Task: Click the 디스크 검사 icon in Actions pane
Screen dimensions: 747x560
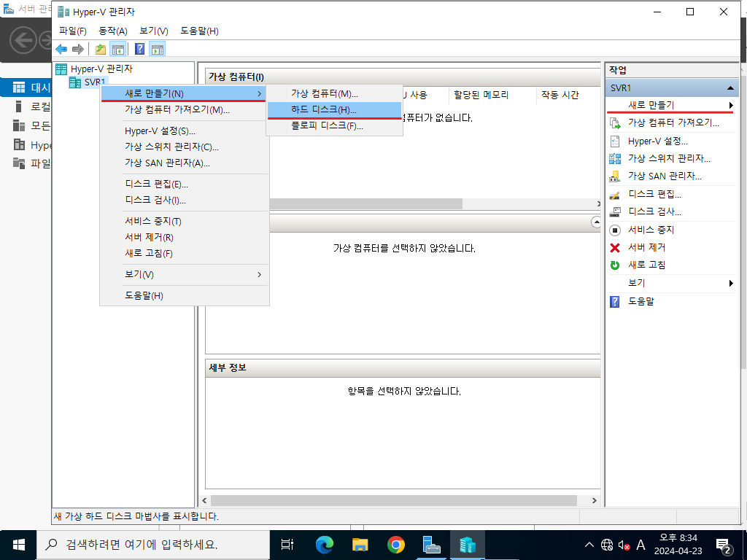Action: pyautogui.click(x=615, y=212)
